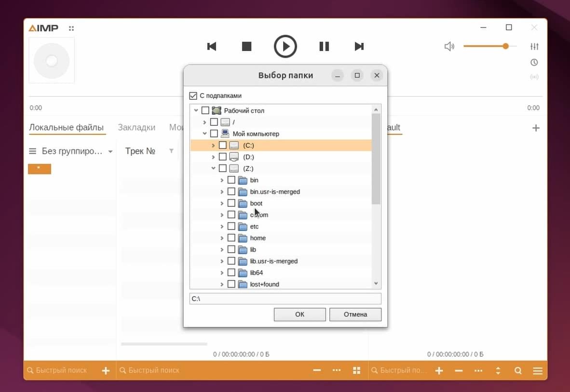
Task: Collapse the (Z:) drive node
Action: tap(213, 168)
